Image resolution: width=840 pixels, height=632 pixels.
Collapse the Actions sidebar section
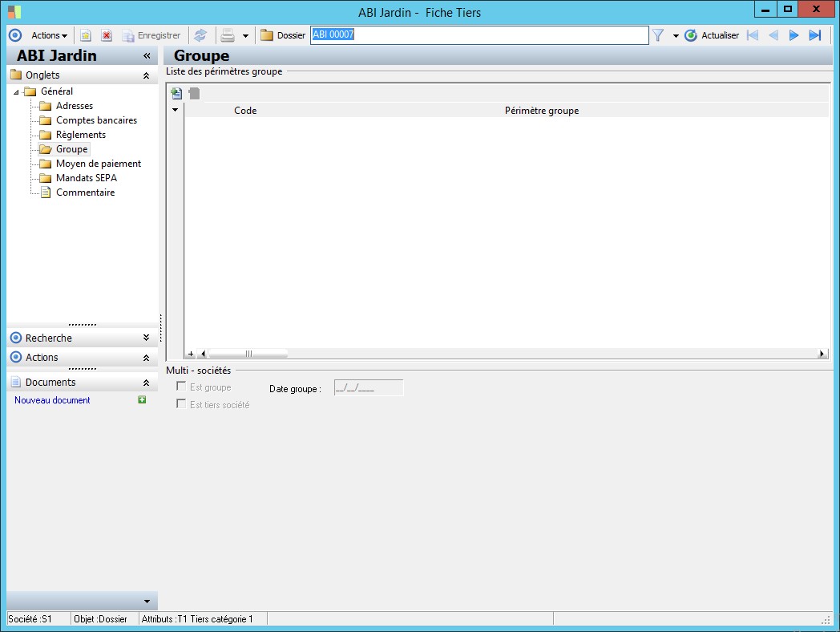146,358
